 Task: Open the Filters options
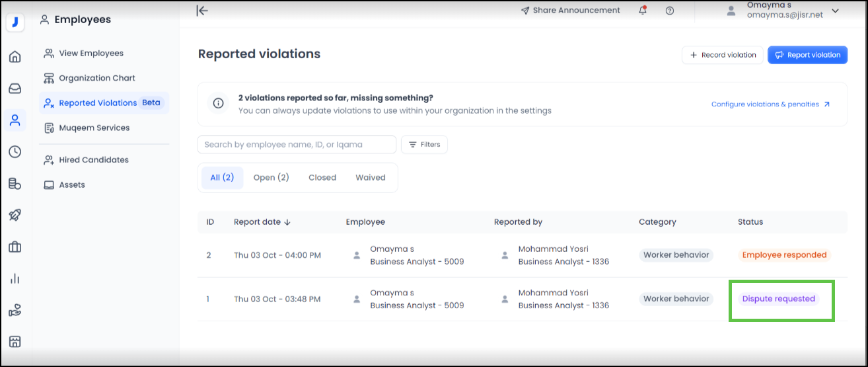[x=424, y=145]
